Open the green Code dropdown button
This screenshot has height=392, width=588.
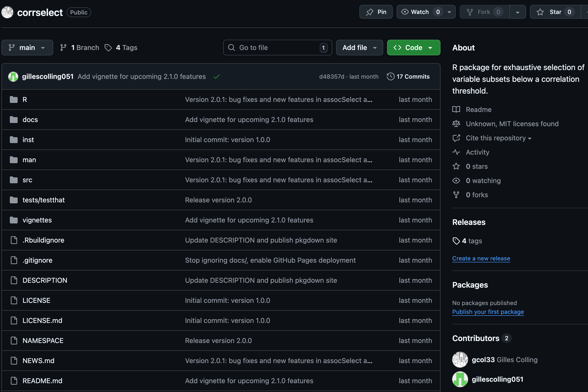pos(414,48)
